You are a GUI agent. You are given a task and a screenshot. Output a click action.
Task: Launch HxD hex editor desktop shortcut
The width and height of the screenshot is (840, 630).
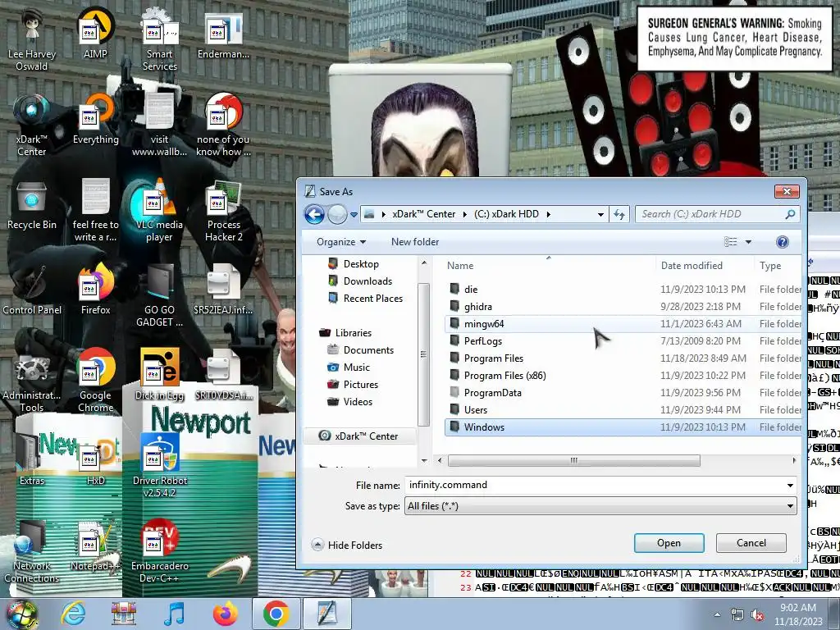[95, 459]
